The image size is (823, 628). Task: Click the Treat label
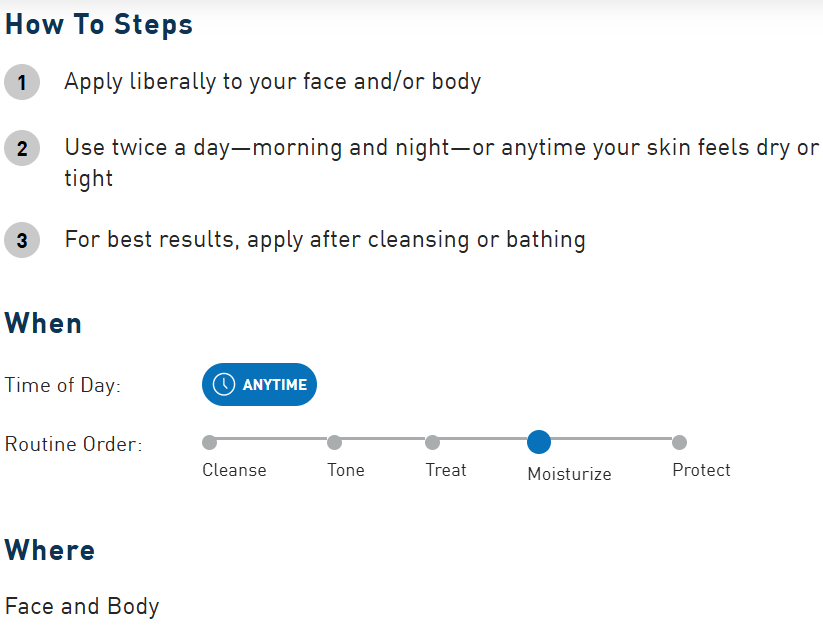pyautogui.click(x=446, y=470)
